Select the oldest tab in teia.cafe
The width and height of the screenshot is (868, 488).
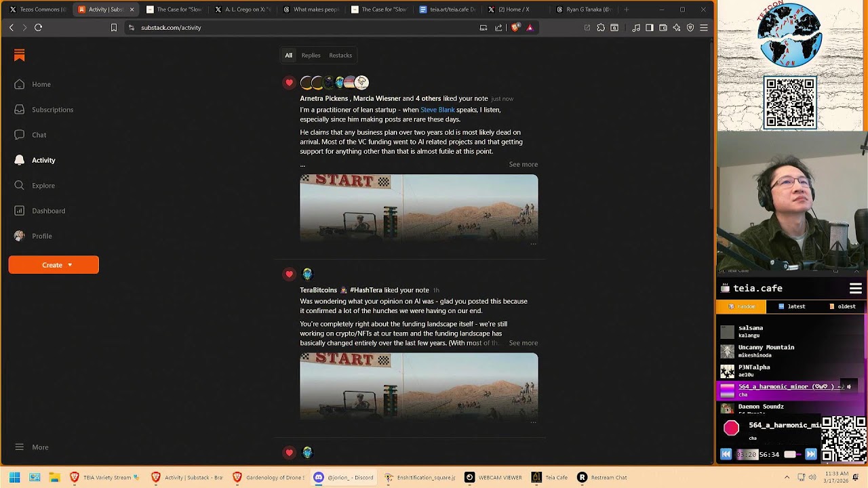(842, 306)
